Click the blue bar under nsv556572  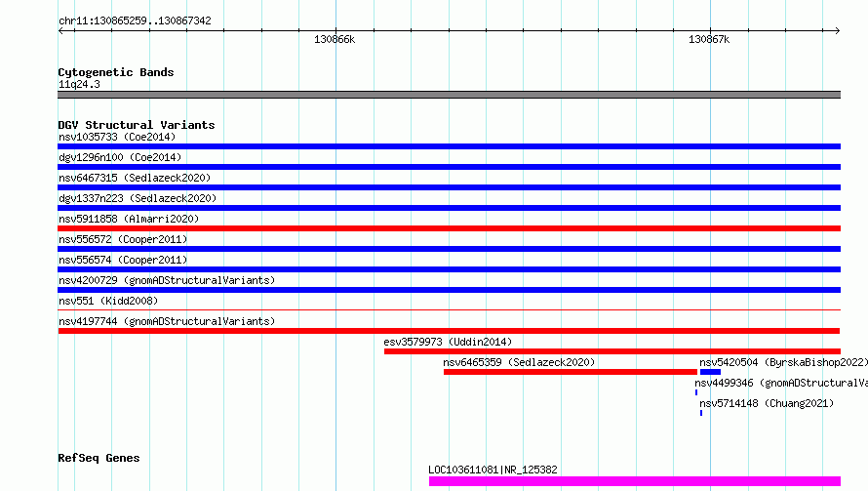(449, 249)
